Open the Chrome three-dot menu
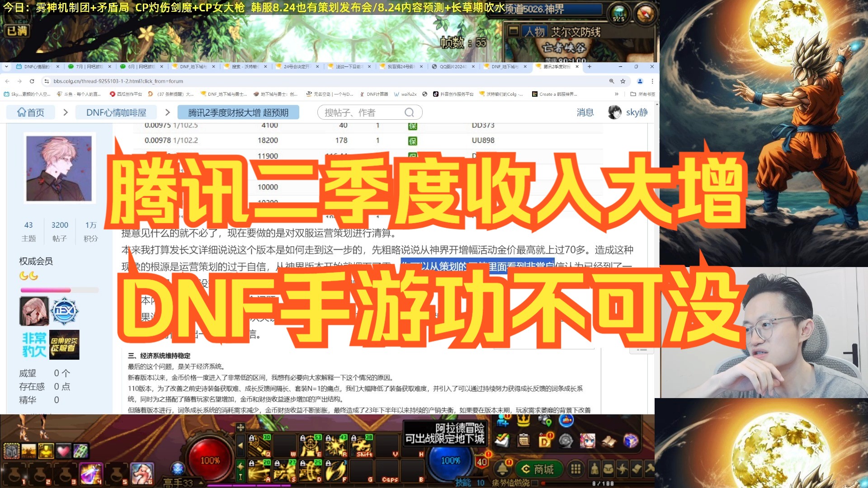Image resolution: width=868 pixels, height=488 pixels. coord(652,81)
